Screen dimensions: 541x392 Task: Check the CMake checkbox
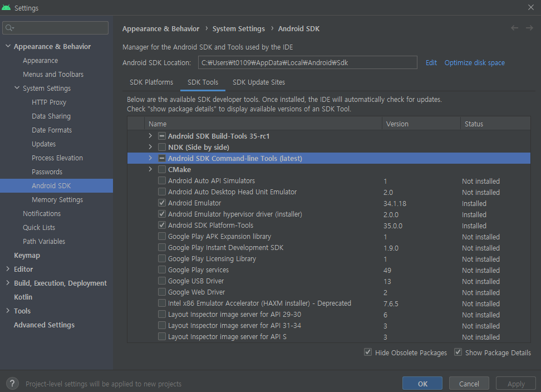point(162,169)
